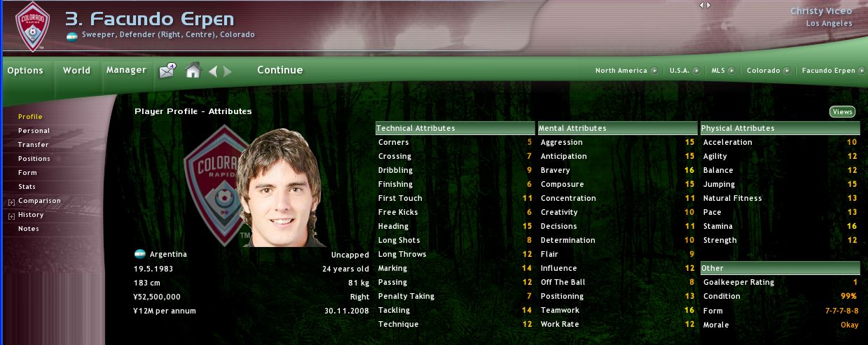Viewport: 868px width, 345px height.
Task: Open the Facundo Erpen breadcrumb arrow
Action: click(x=859, y=71)
